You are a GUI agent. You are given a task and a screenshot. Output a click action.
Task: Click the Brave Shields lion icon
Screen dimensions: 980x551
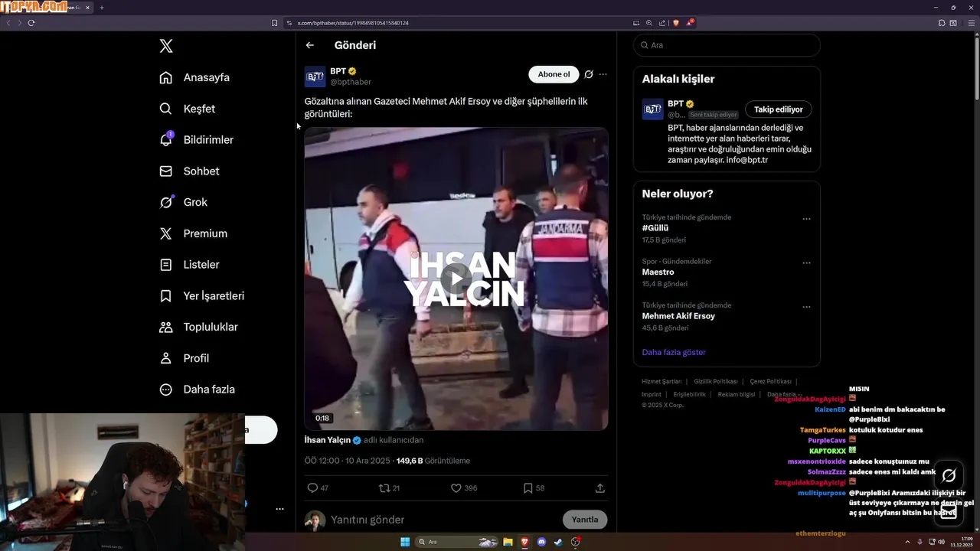[x=675, y=23]
